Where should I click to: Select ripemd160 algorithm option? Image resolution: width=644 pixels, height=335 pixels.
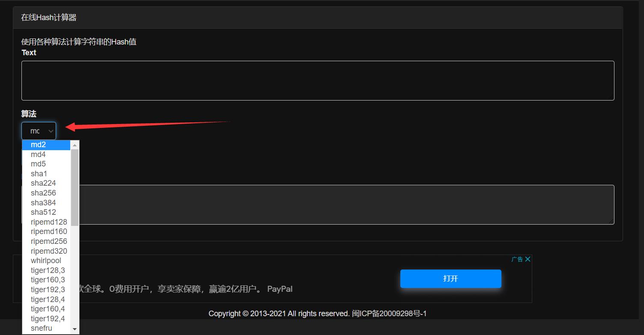(46, 231)
